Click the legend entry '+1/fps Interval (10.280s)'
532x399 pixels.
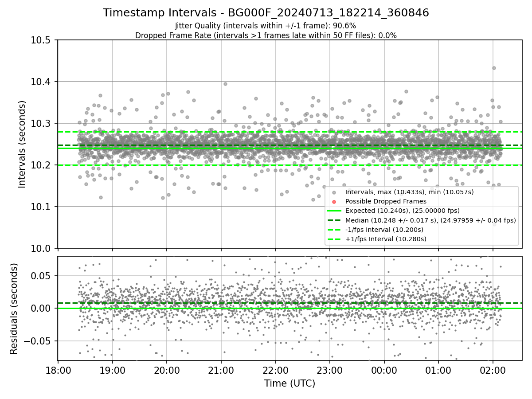(x=385, y=239)
